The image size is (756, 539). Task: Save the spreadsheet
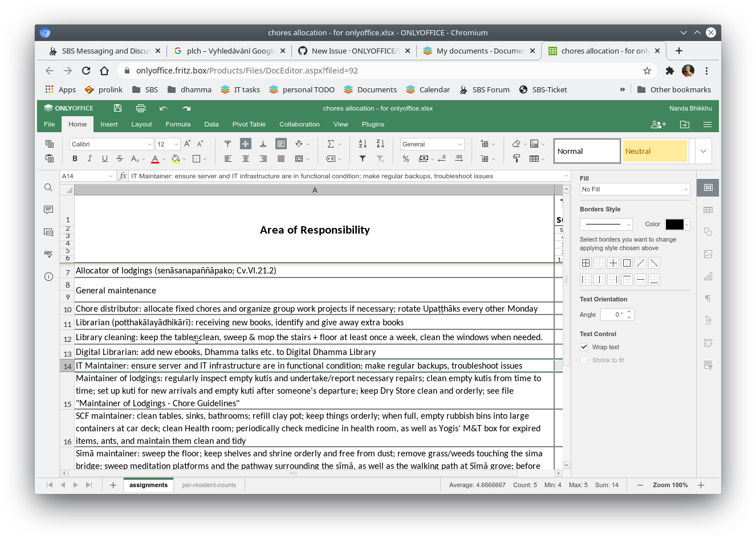[117, 108]
